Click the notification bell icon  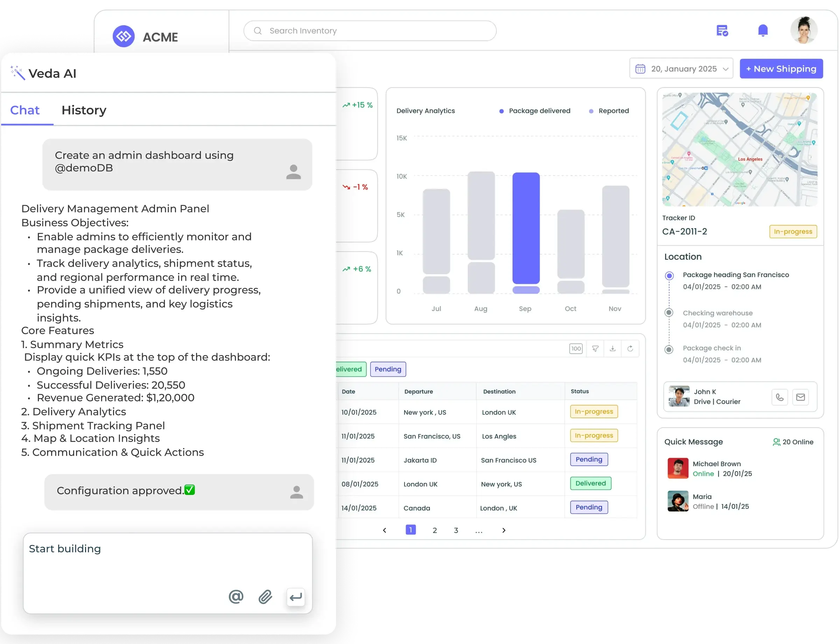(x=763, y=30)
